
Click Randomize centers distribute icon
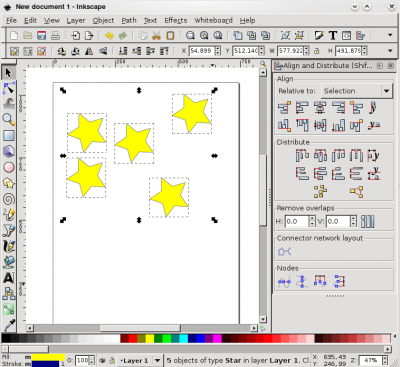tap(320, 192)
